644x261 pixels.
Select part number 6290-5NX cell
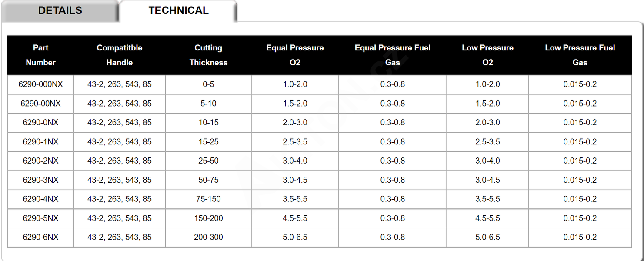coord(40,218)
